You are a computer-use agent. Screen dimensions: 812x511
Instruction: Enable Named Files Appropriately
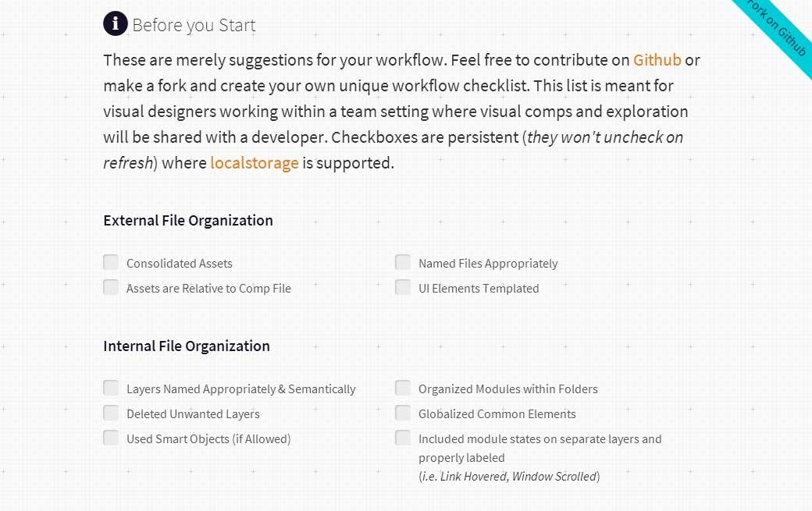click(x=403, y=262)
